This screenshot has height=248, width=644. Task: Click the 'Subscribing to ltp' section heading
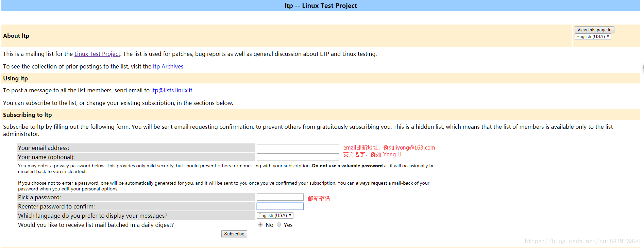tap(28, 115)
